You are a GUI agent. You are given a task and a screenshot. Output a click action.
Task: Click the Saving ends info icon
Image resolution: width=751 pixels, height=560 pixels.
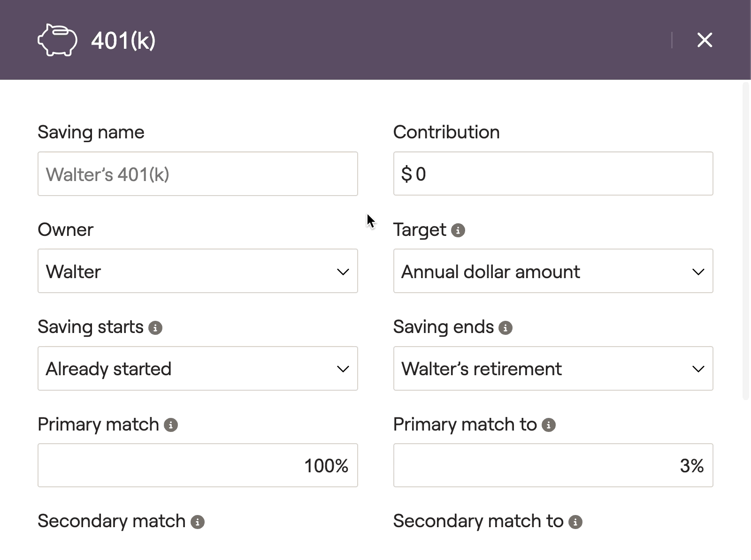506,328
